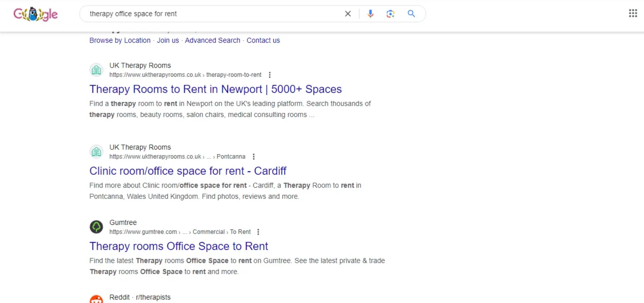The image size is (644, 303).
Task: Click the Cardiff clinic room description snippet
Action: [x=225, y=191]
